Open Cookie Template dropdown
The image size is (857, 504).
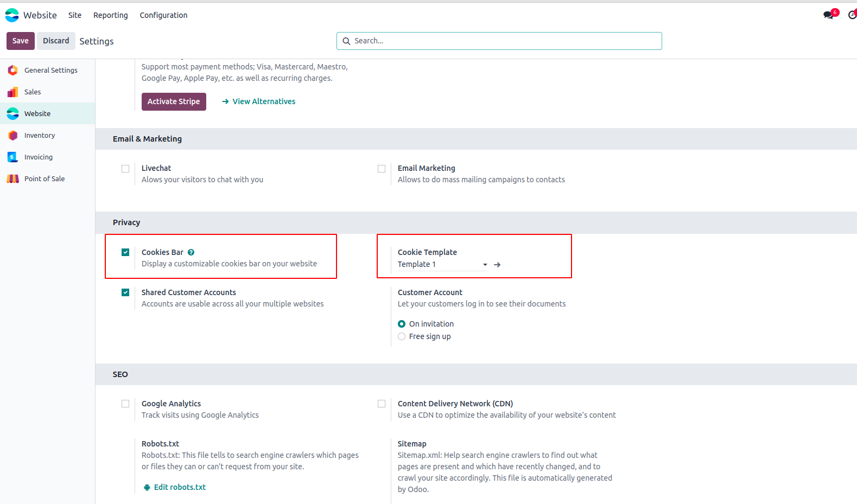[x=442, y=264]
